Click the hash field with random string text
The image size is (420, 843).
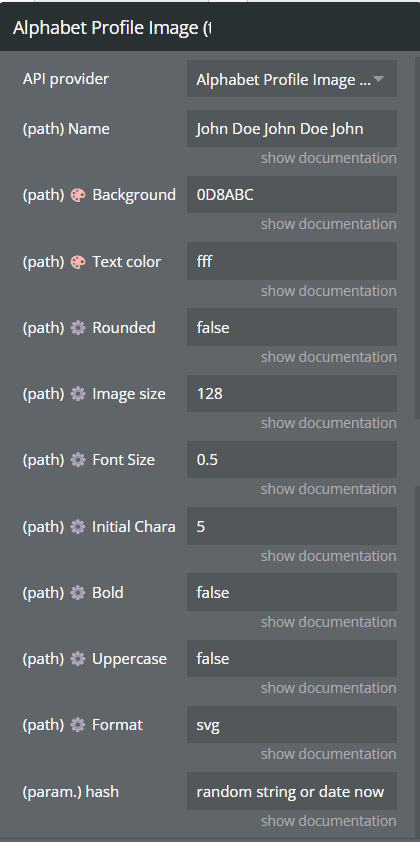291,791
